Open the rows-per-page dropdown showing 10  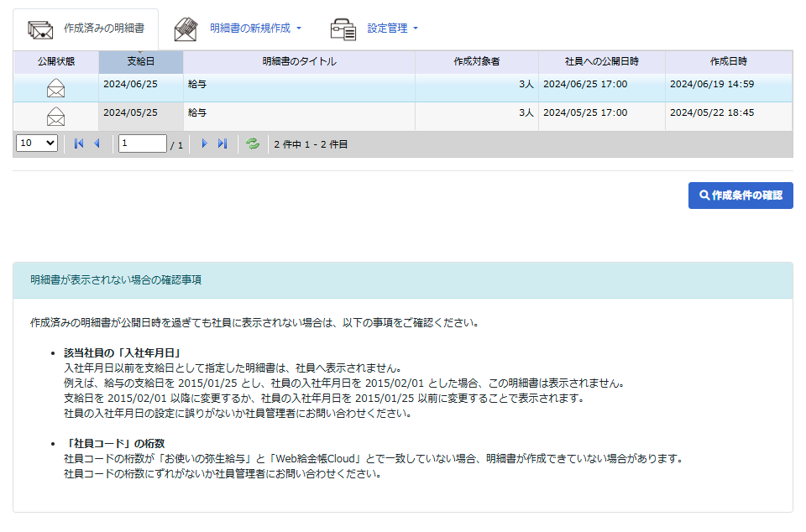(37, 143)
